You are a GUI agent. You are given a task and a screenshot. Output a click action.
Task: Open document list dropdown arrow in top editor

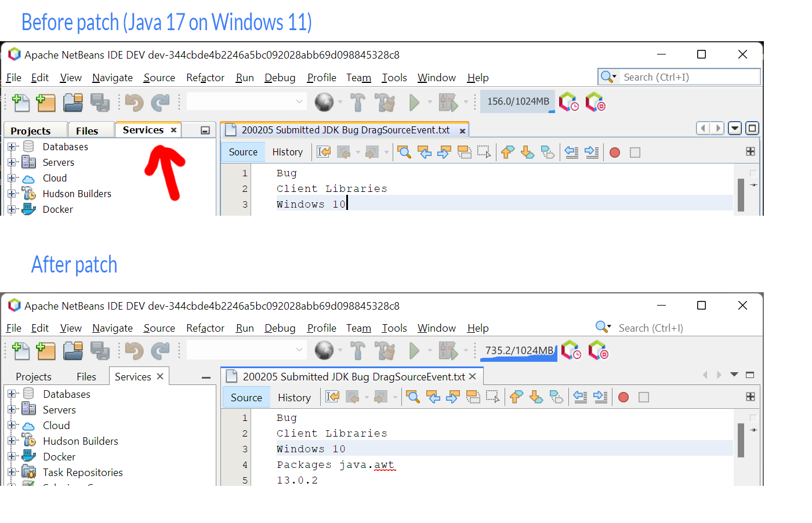point(735,128)
